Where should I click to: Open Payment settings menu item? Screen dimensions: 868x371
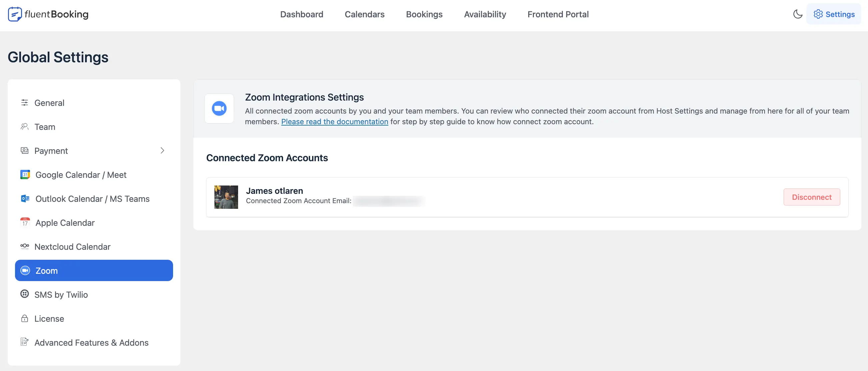pyautogui.click(x=94, y=151)
